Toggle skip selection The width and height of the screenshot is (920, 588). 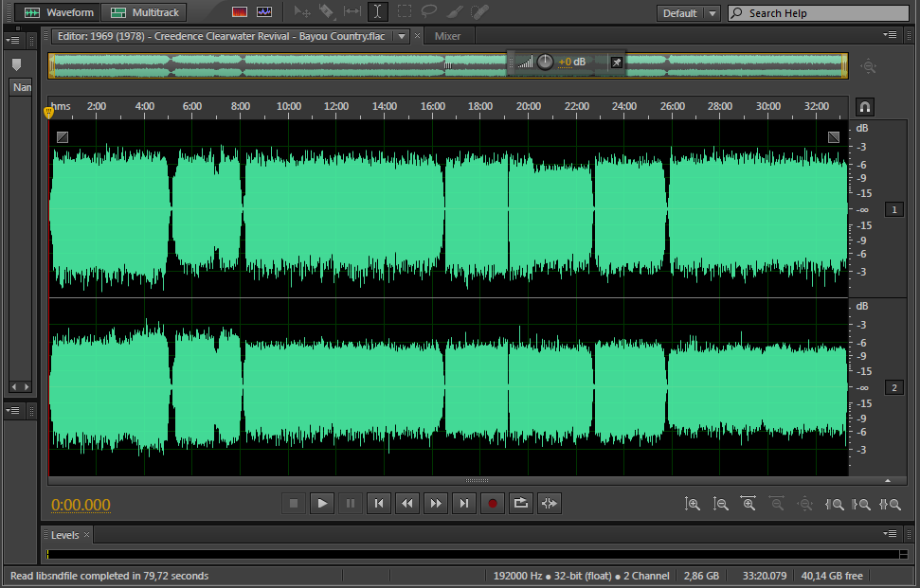pyautogui.click(x=550, y=503)
